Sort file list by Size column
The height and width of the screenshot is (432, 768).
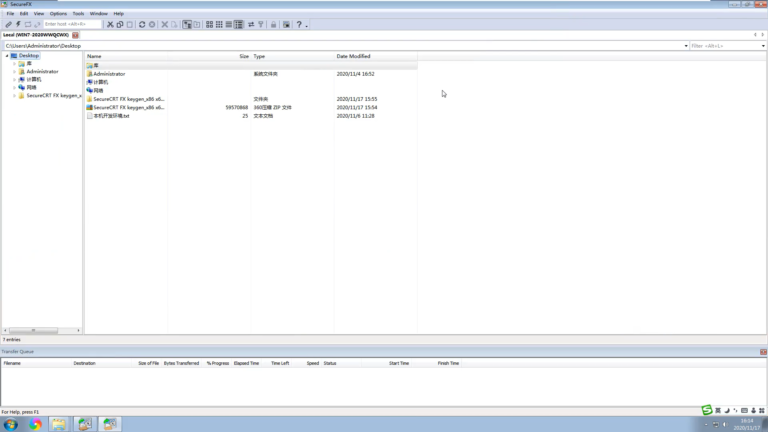point(209,56)
